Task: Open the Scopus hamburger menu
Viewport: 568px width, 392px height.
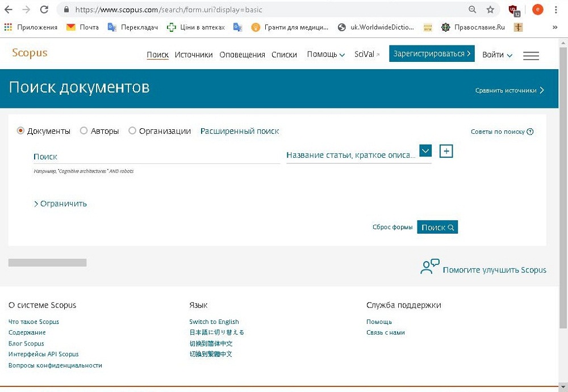Action: tap(531, 56)
